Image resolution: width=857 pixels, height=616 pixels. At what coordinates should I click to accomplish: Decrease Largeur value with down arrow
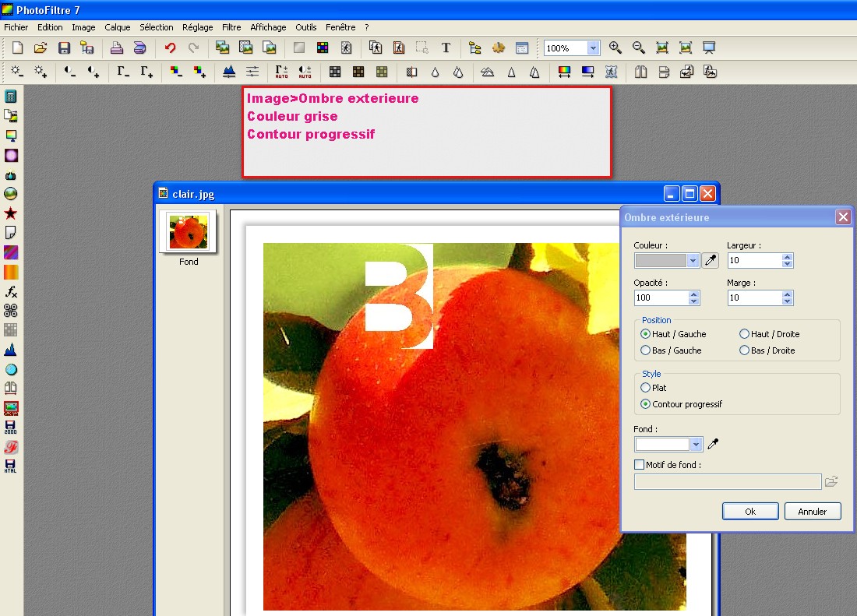(787, 264)
